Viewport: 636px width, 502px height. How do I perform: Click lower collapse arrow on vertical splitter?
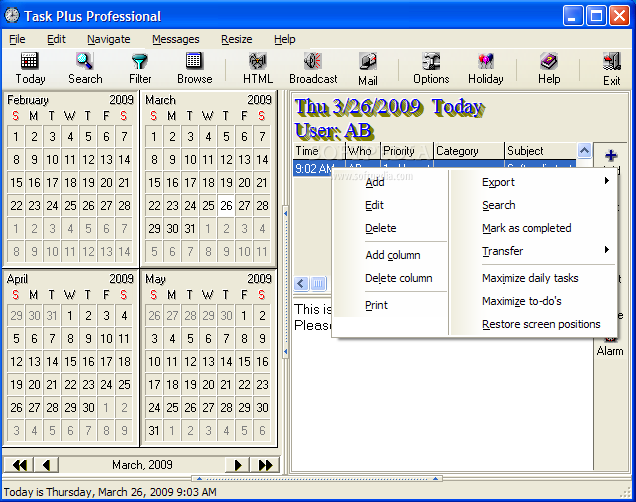[286, 351]
